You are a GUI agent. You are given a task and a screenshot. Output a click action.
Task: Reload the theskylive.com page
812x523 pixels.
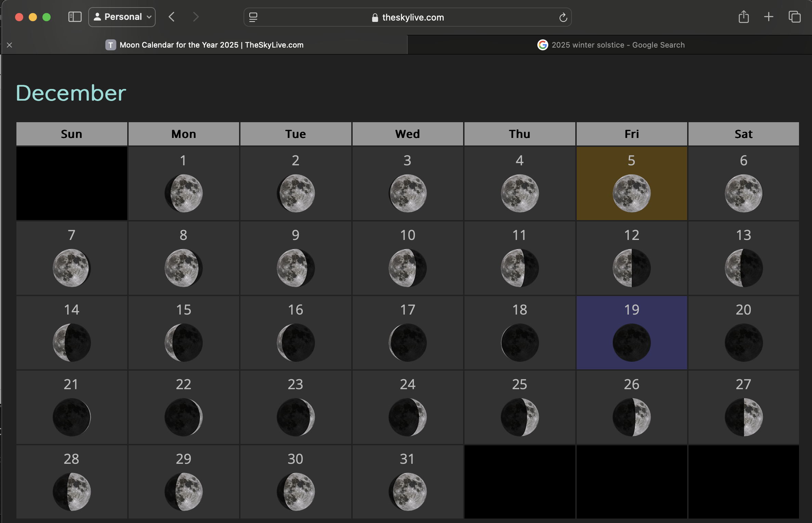(x=563, y=17)
